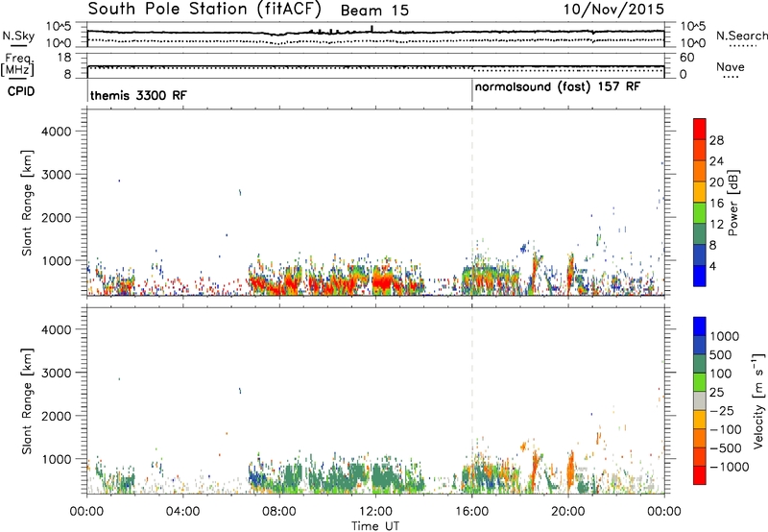Click the '12:00' time axis tick label
This screenshot has width=768, height=532.
click(375, 512)
